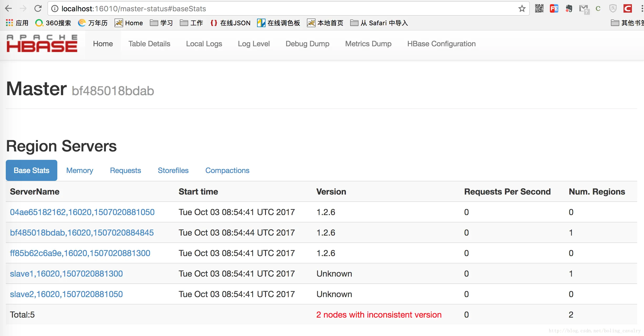Click the back navigation arrow
The image size is (644, 336).
[x=9, y=9]
